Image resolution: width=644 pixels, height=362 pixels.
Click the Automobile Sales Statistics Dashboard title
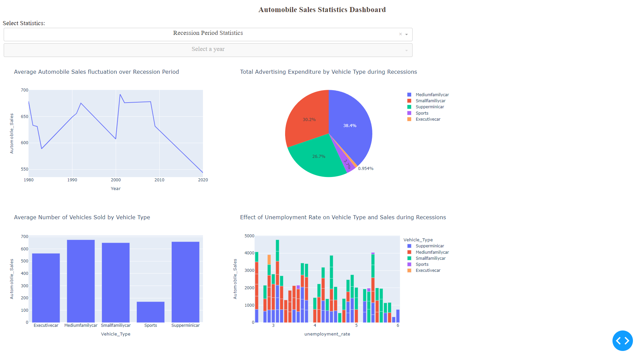click(322, 10)
